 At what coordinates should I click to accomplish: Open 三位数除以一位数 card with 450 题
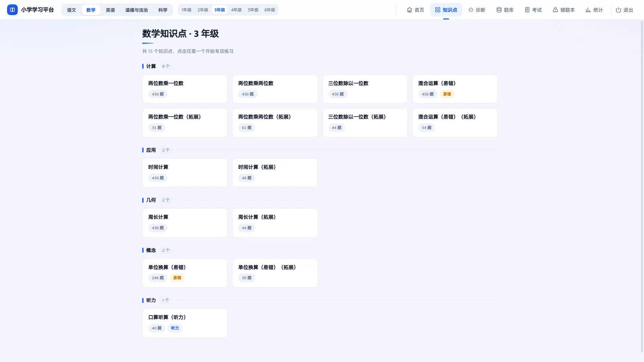point(365,89)
